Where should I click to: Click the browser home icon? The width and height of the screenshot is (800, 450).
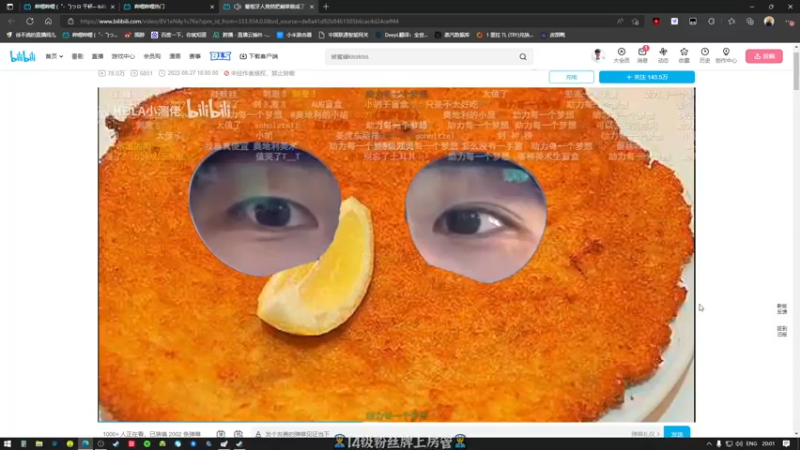click(48, 21)
